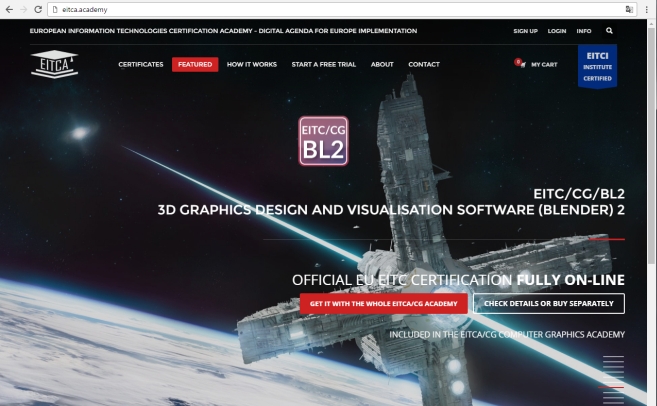Click Check Details Or Buy Separately button
This screenshot has width=657, height=406.
coord(549,303)
